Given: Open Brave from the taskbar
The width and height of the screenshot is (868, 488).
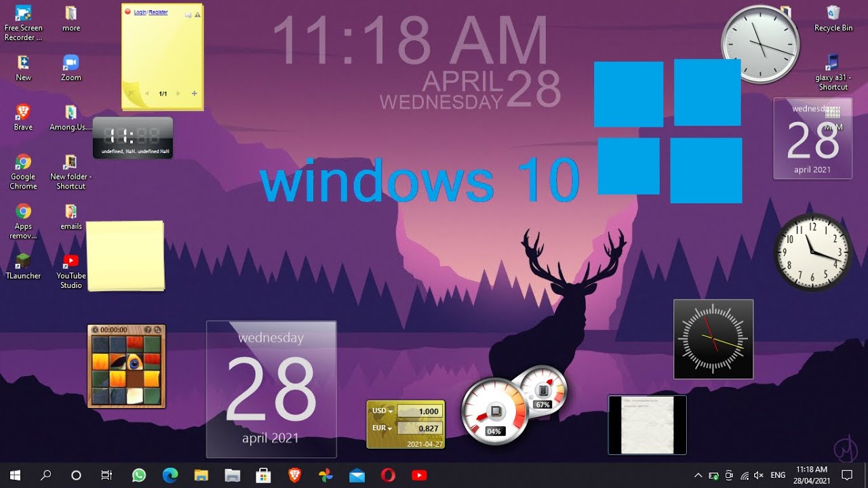Looking at the screenshot, I should (294, 475).
